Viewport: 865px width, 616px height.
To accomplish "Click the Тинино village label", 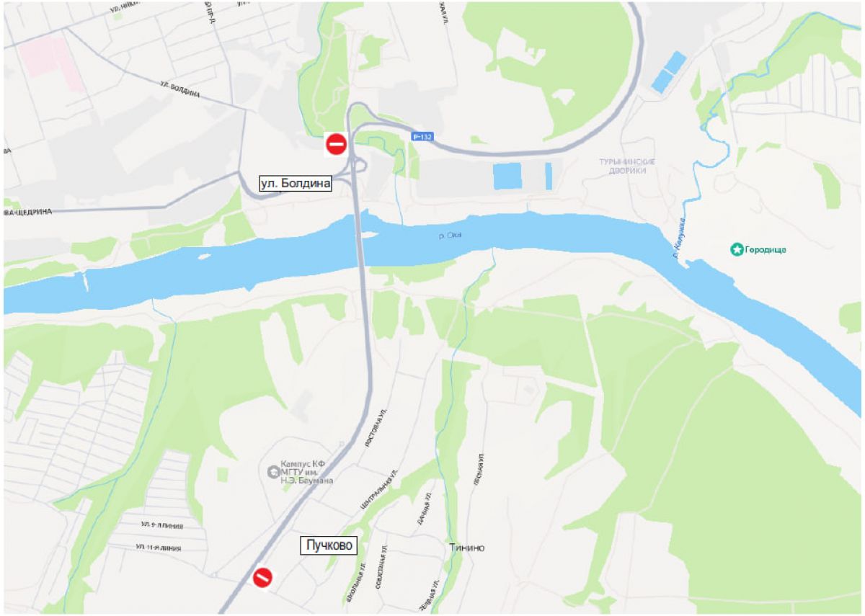I will [x=466, y=548].
